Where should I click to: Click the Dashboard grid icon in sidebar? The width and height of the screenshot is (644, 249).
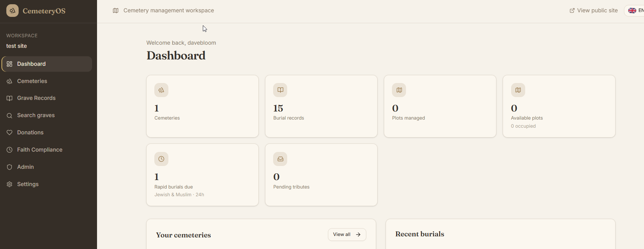coord(9,64)
